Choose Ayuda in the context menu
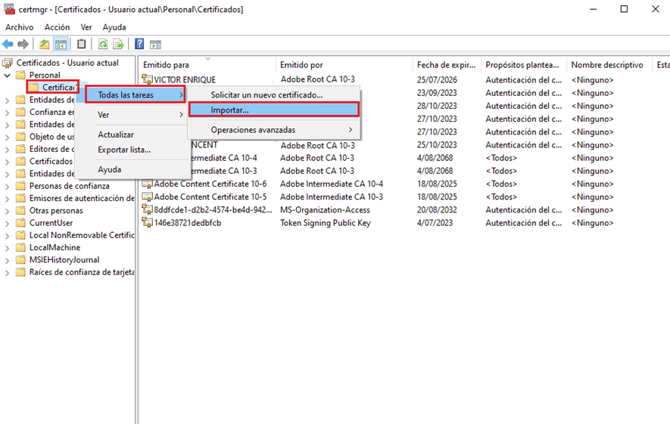 (x=132, y=169)
